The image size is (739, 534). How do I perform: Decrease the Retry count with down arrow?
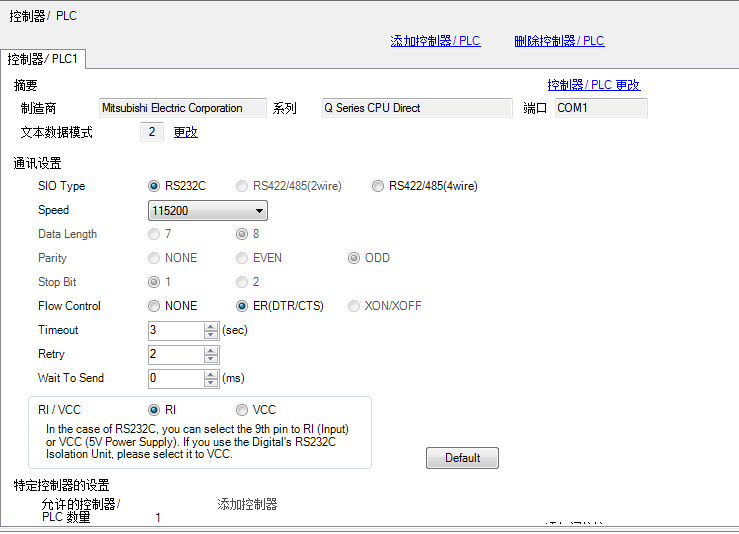point(211,359)
